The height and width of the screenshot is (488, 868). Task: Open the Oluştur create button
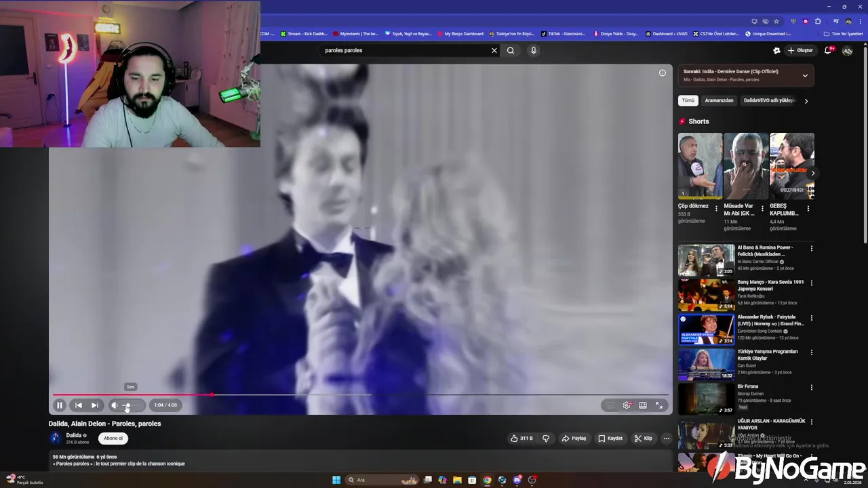point(800,50)
